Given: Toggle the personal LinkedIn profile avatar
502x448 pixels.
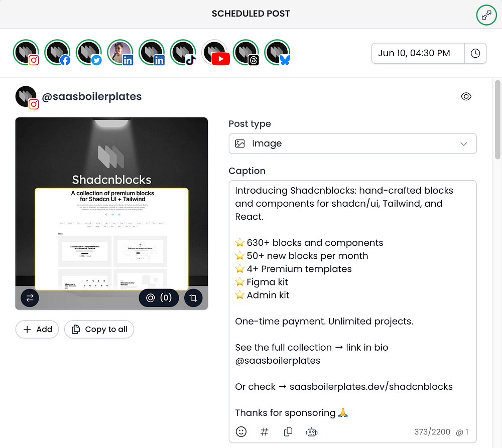Looking at the screenshot, I should coord(120,53).
